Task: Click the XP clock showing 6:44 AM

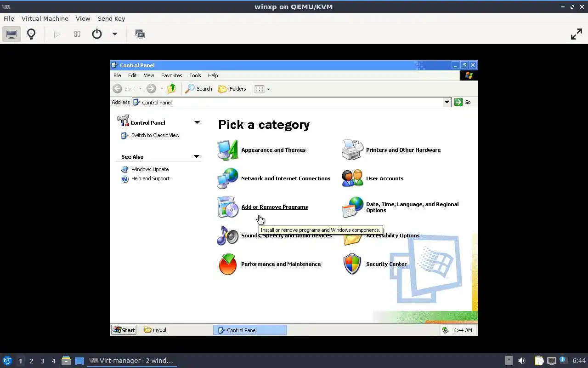Action: coord(463,330)
